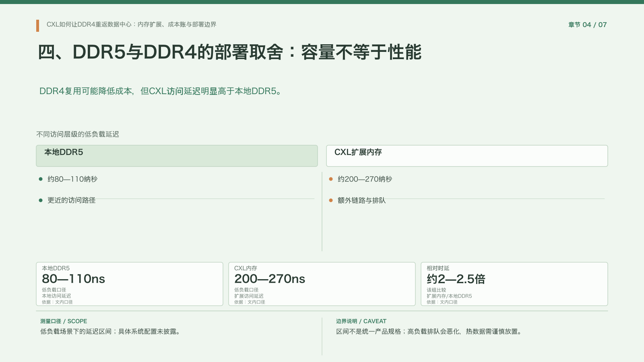Click the 相对时延 card label
Image resolution: width=644 pixels, height=362 pixels.
point(438,268)
